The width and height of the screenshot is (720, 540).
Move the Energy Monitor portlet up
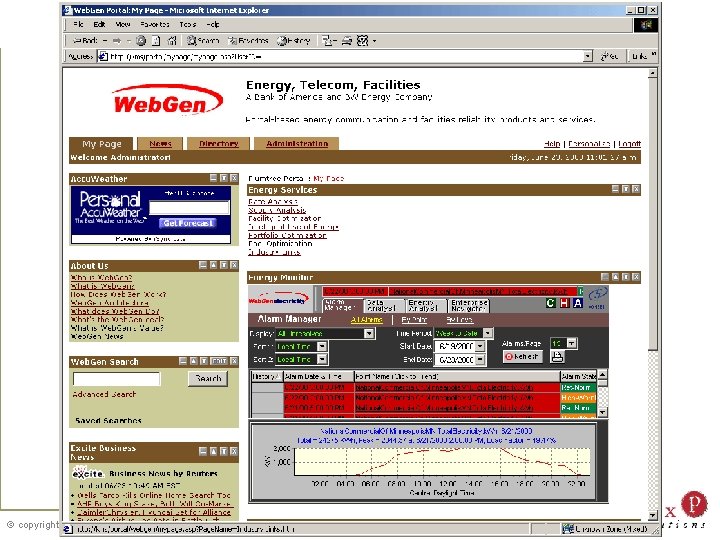616,277
